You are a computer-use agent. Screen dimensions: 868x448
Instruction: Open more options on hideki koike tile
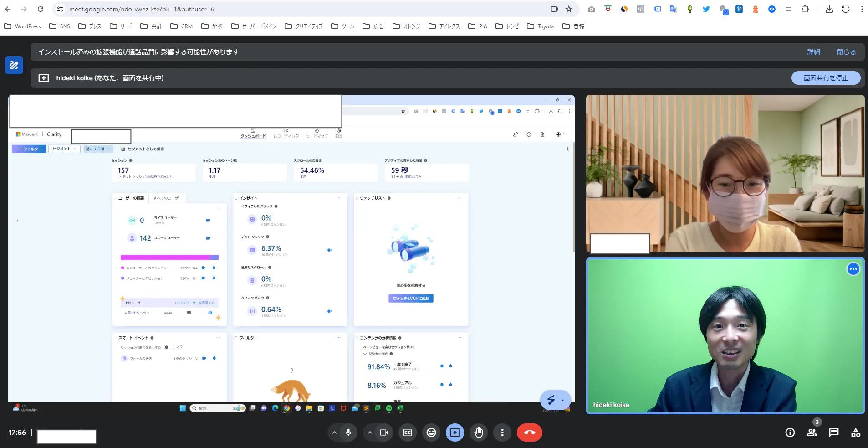coord(853,269)
